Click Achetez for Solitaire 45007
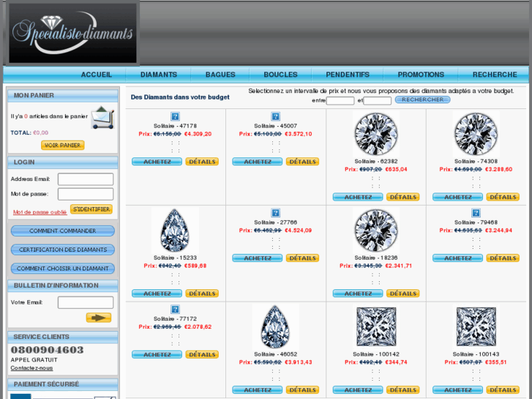 (257, 162)
